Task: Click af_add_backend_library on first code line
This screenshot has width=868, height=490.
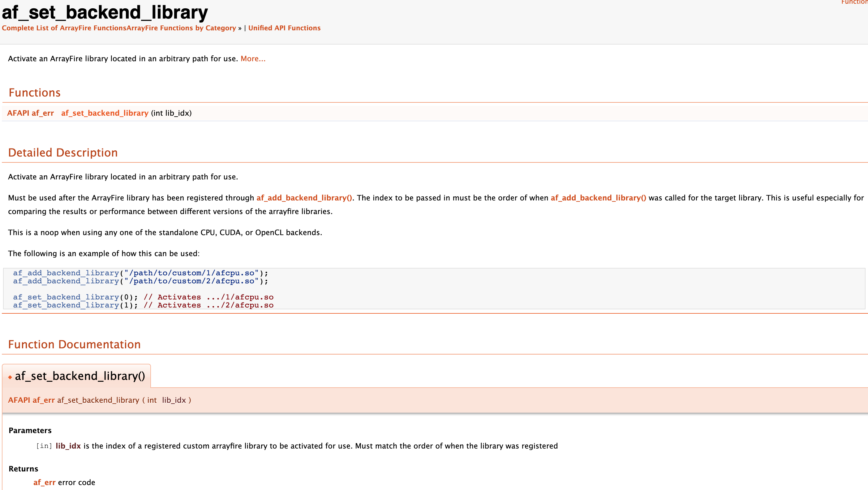Action: [x=66, y=273]
